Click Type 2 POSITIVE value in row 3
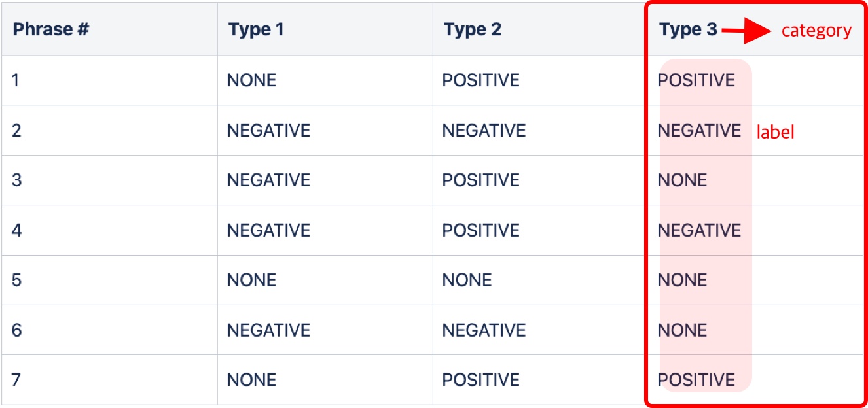 (480, 180)
